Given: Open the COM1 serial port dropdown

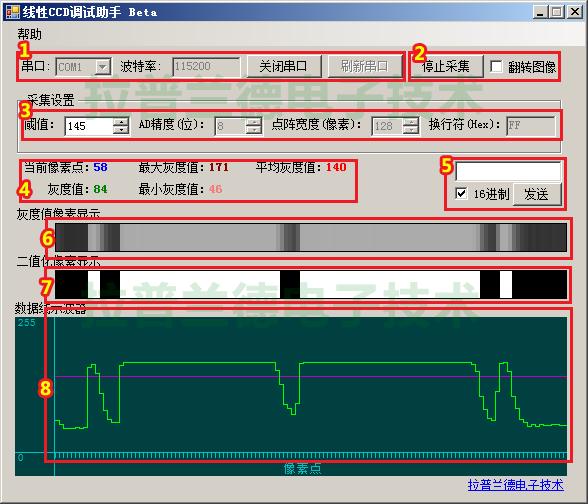Looking at the screenshot, I should pos(102,67).
